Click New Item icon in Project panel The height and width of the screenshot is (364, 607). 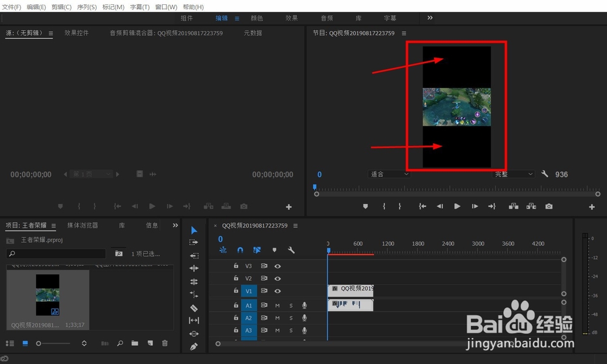150,343
